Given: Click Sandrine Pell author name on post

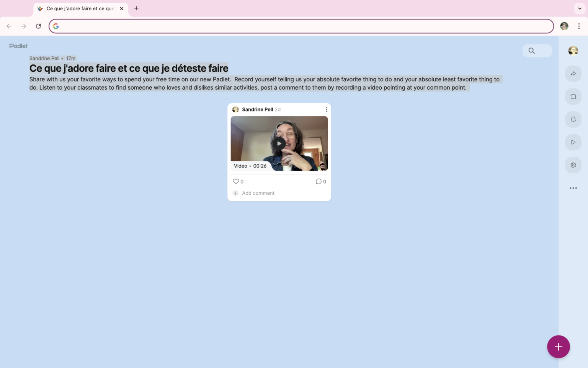Looking at the screenshot, I should [x=257, y=110].
